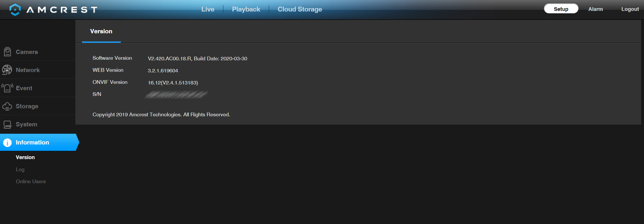Expand the Network menu label
Viewport: 644px width, 224px height.
point(28,70)
